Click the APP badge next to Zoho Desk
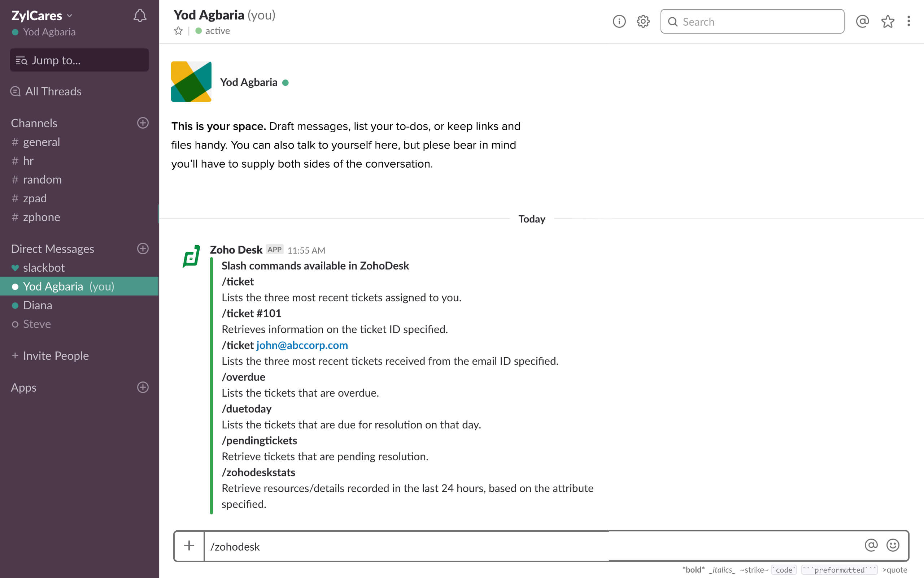 (x=275, y=250)
